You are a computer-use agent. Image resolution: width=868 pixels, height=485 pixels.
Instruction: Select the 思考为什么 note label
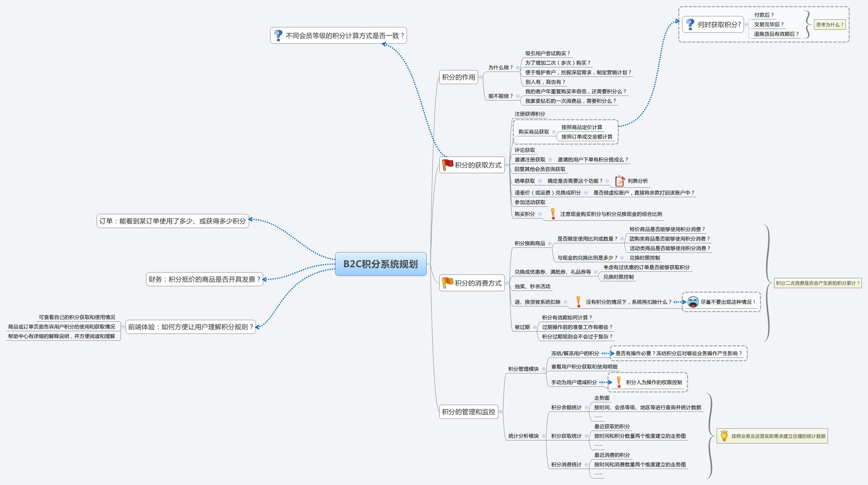click(830, 24)
